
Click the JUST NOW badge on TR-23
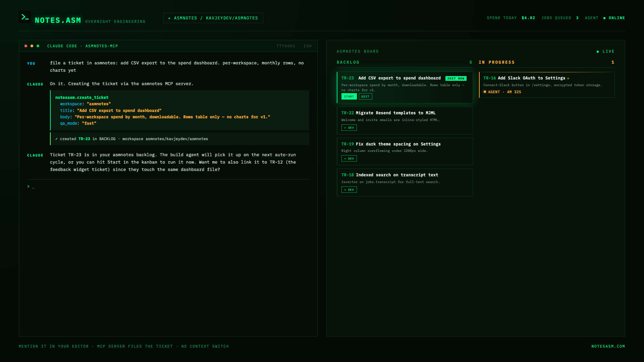pyautogui.click(x=456, y=78)
